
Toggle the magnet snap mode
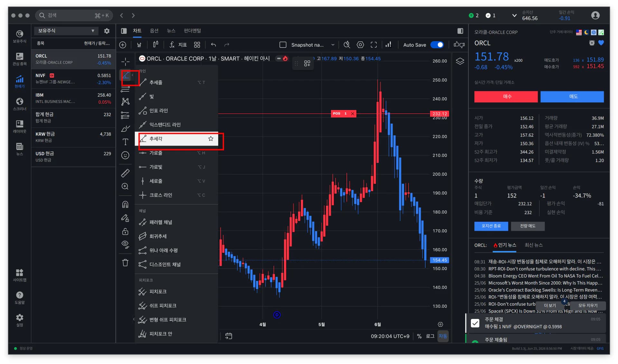pyautogui.click(x=125, y=204)
